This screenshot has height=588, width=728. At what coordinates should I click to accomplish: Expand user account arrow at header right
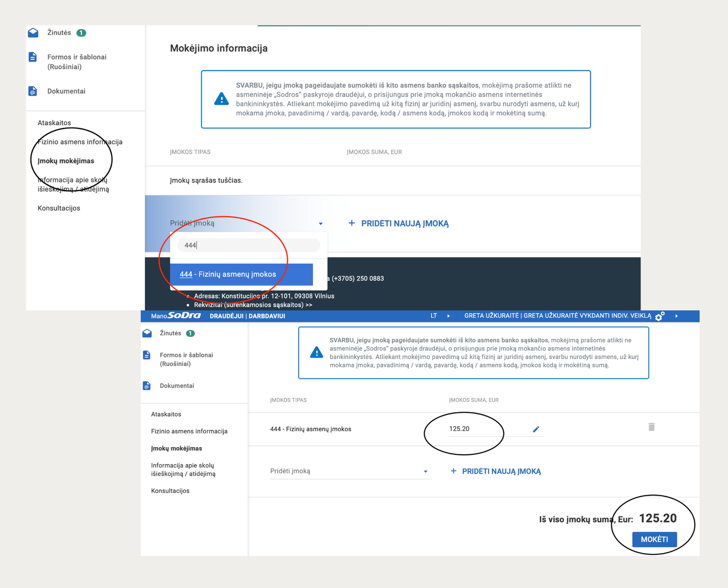click(677, 316)
